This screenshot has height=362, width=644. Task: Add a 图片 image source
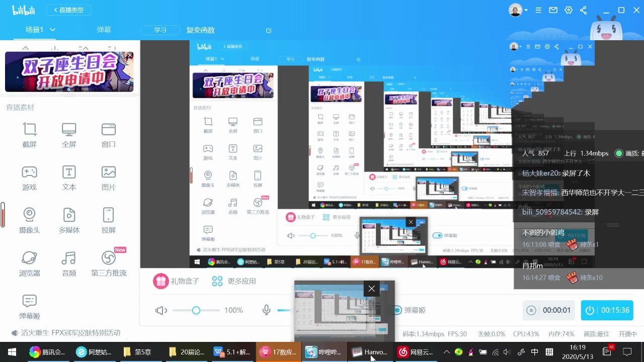click(x=109, y=178)
